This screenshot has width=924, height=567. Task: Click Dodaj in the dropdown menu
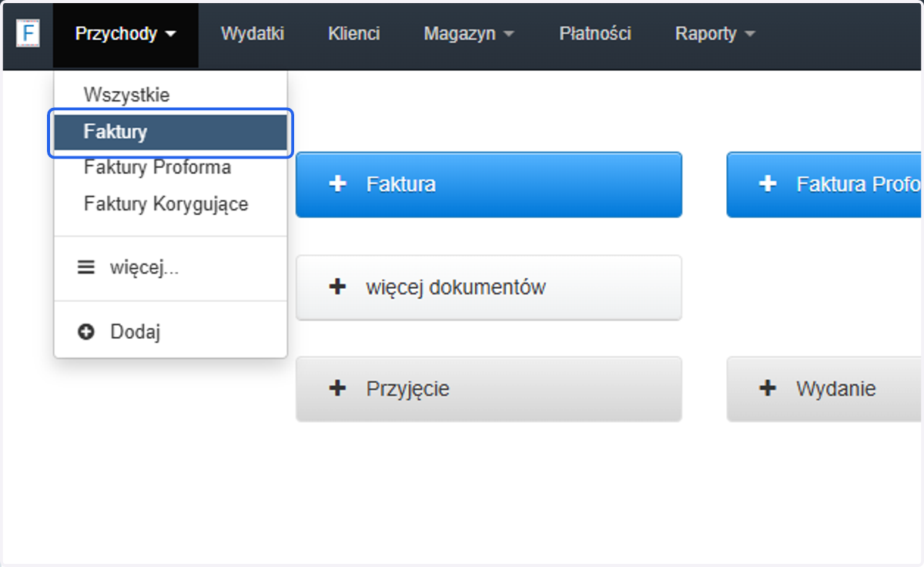pyautogui.click(x=170, y=332)
